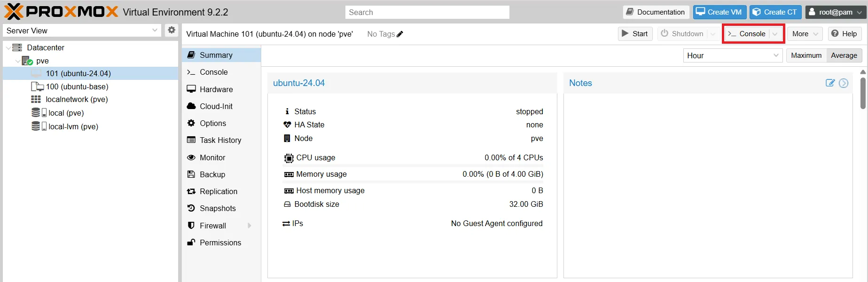The height and width of the screenshot is (282, 868).
Task: Click the Help button
Action: [845, 34]
